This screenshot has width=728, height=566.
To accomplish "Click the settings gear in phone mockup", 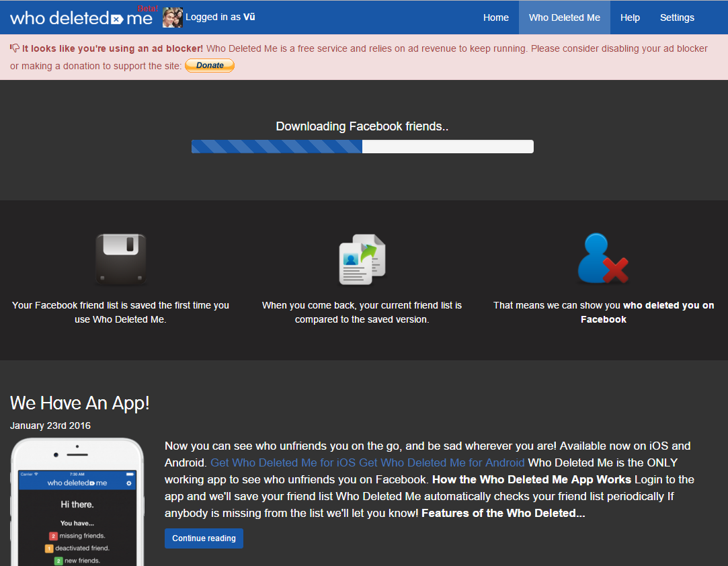I will coord(129,483).
